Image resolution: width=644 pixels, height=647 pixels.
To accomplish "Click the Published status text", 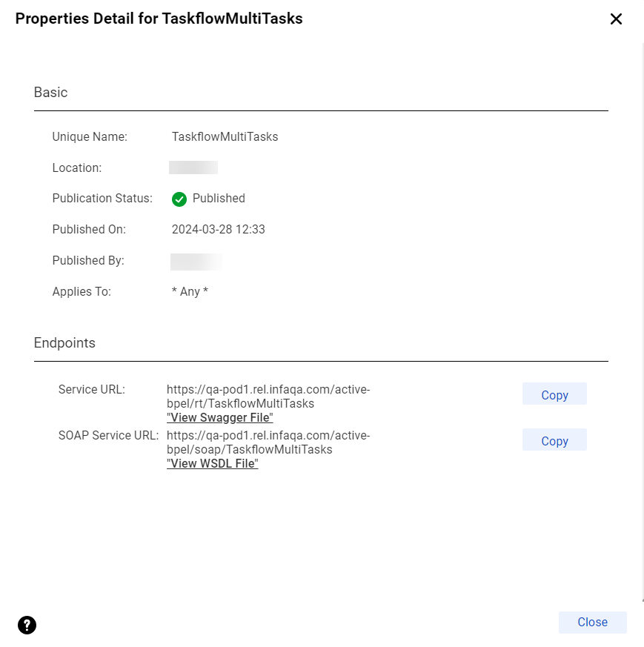I will [x=219, y=199].
